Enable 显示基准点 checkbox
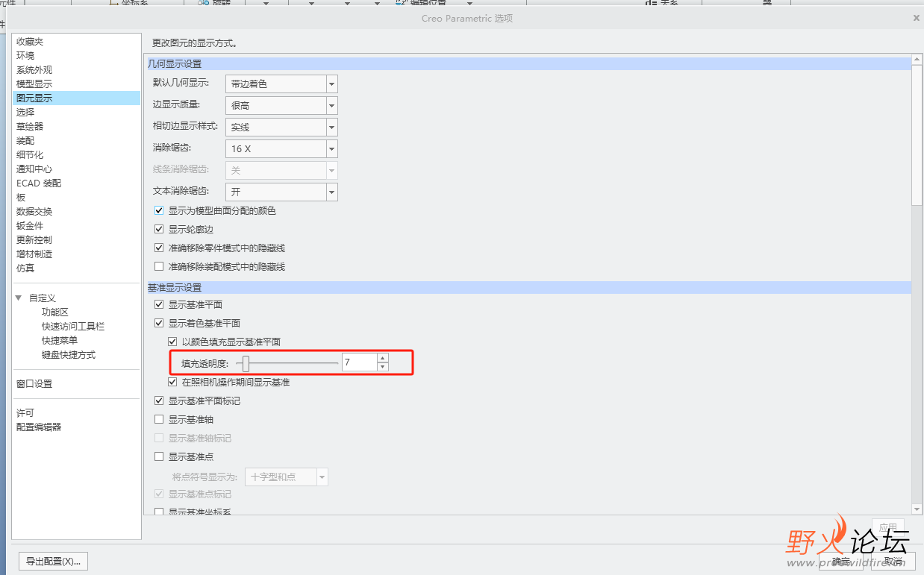 tap(159, 456)
